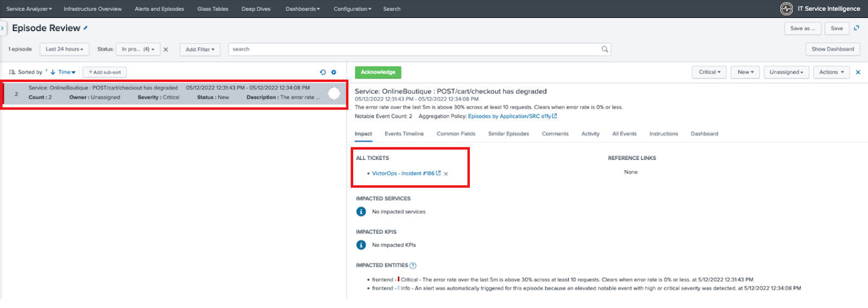Go to Infrastructure Overview
This screenshot has height=308, width=868.
coord(93,9)
